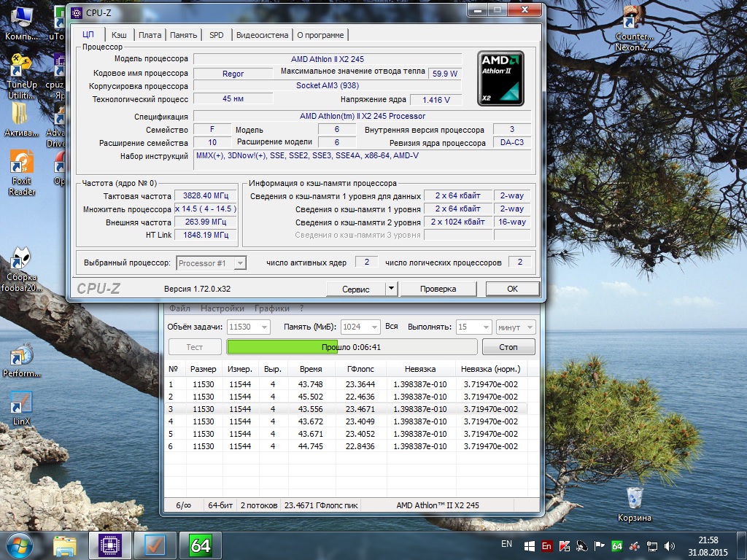Open the Память tab
Screen dimensions: 747x560
click(183, 35)
